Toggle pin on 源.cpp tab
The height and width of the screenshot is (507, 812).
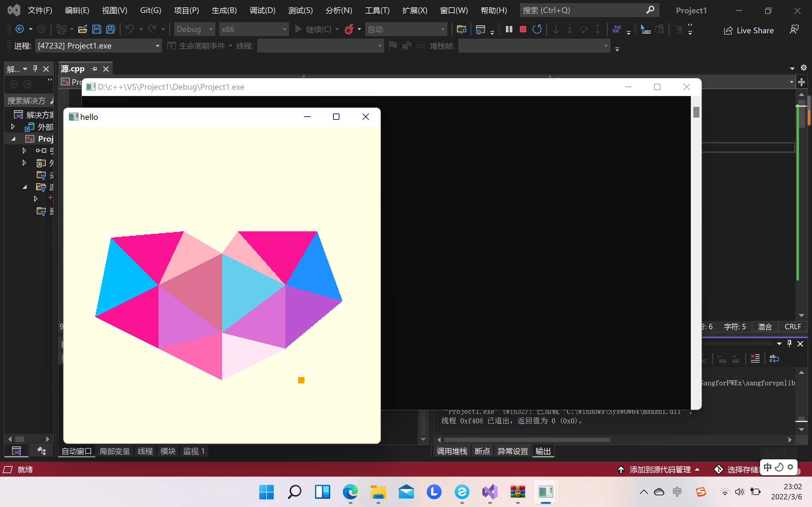pos(95,69)
